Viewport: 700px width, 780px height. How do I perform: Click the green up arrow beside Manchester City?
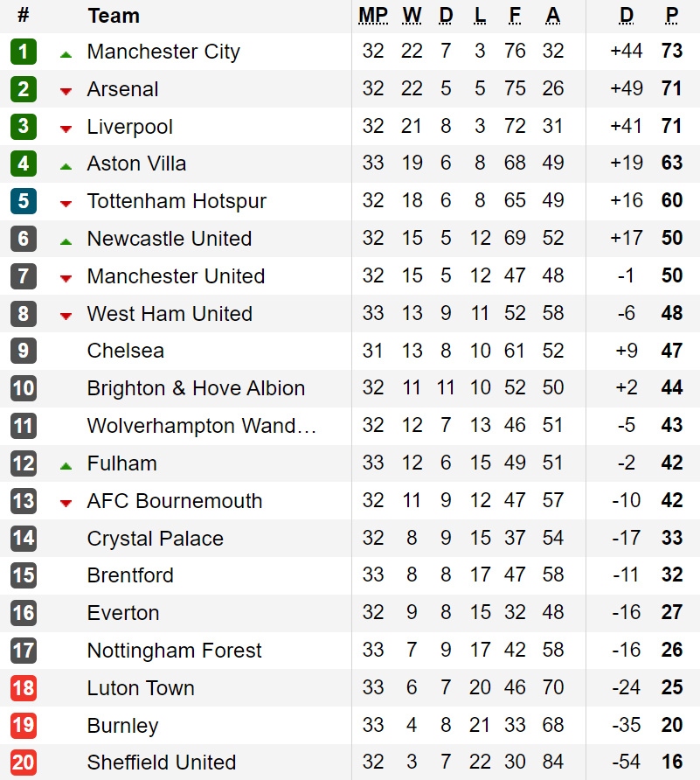(66, 55)
